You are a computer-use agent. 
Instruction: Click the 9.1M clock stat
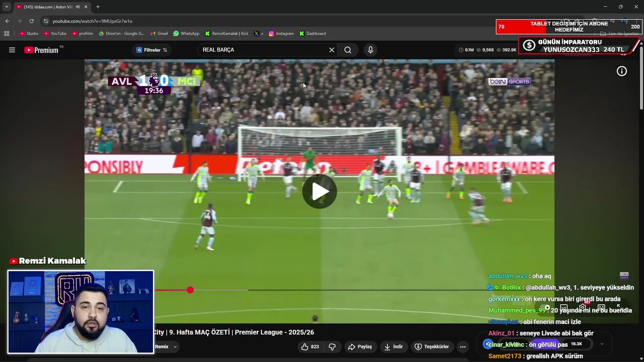tap(466, 50)
